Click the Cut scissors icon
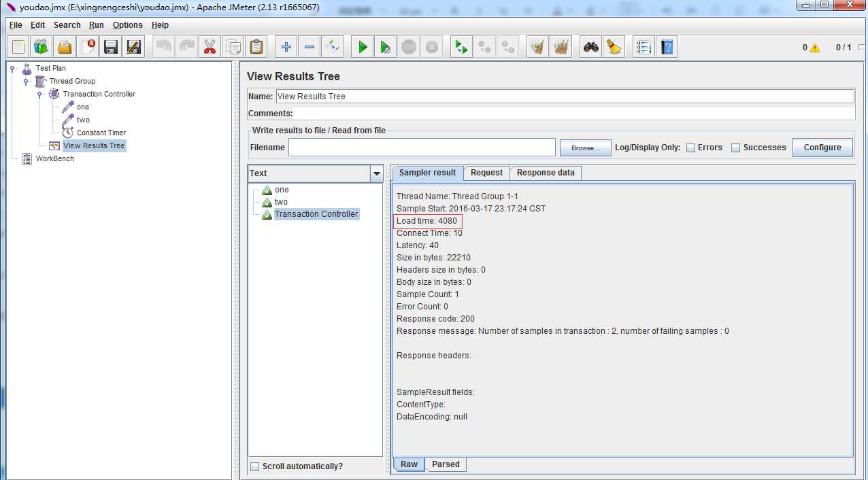 pyautogui.click(x=210, y=47)
